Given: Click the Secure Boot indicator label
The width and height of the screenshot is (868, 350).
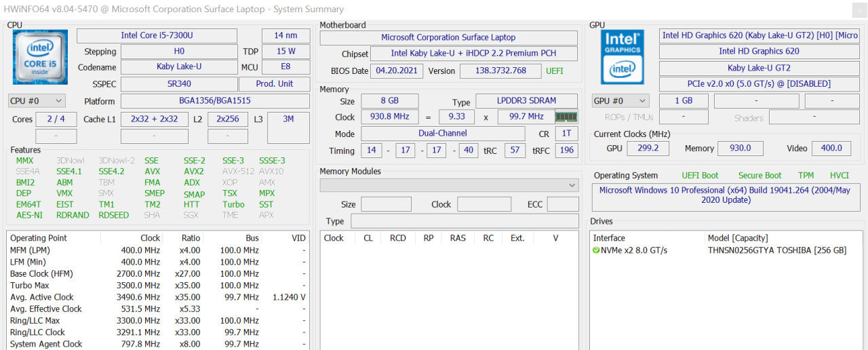Looking at the screenshot, I should [x=759, y=175].
